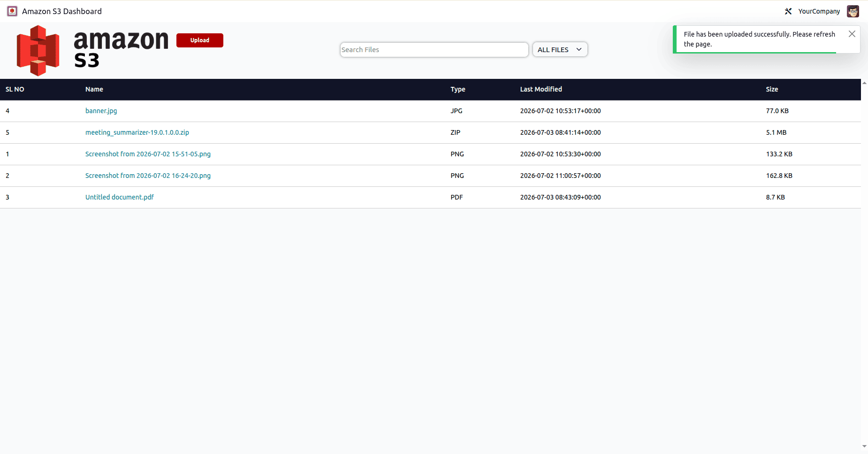Screen dimensions: 868x454
Task: Click the Type column header
Action: coord(458,89)
